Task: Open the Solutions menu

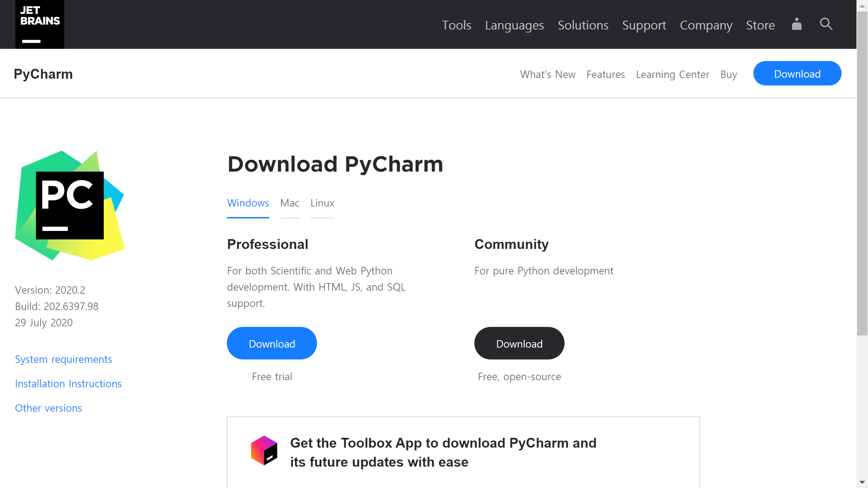Action: pos(583,25)
